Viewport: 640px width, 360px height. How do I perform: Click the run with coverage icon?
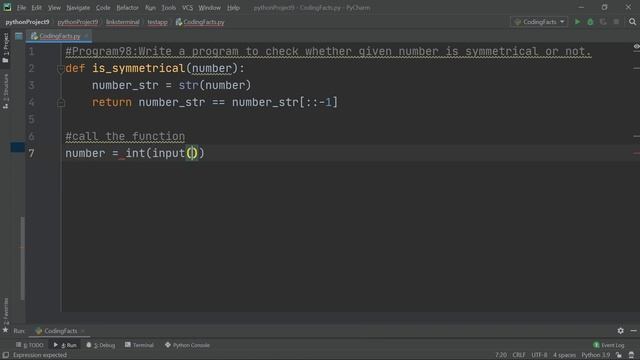tap(603, 22)
